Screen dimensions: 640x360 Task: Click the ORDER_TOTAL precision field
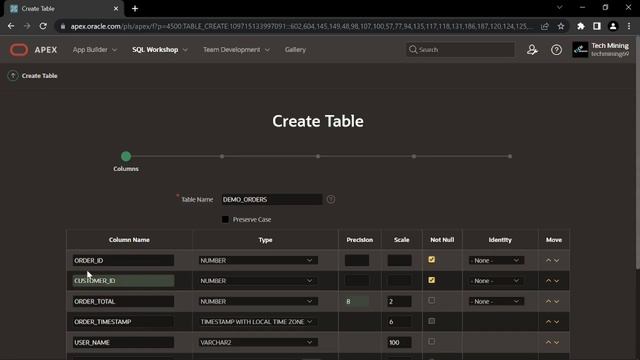pyautogui.click(x=357, y=301)
